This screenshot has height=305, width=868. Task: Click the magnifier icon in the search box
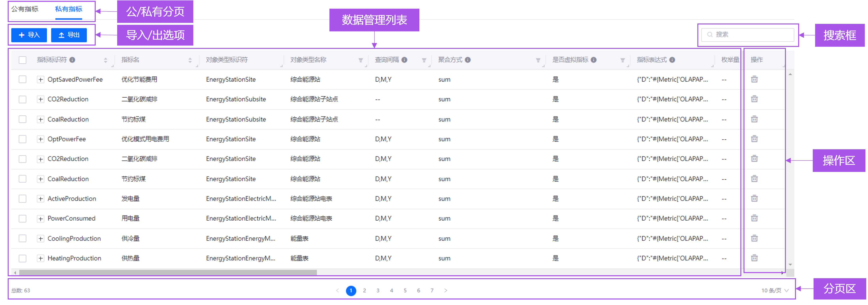(710, 34)
